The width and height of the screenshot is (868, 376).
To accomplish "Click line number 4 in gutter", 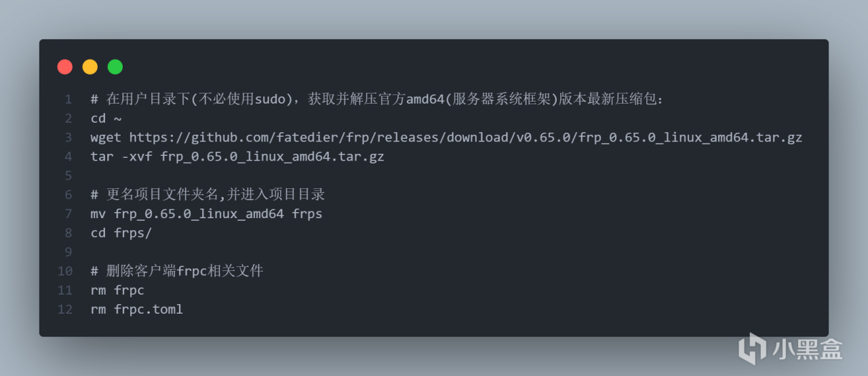I will pyautogui.click(x=68, y=156).
